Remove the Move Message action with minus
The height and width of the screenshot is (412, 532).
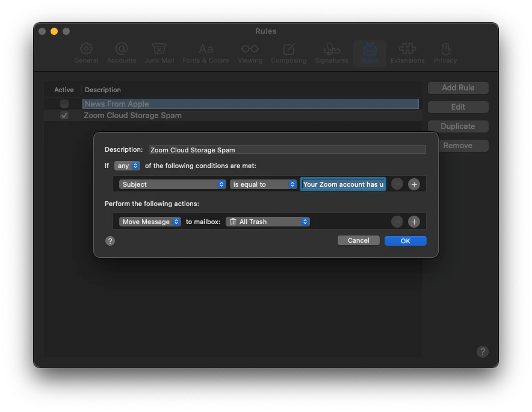click(397, 222)
